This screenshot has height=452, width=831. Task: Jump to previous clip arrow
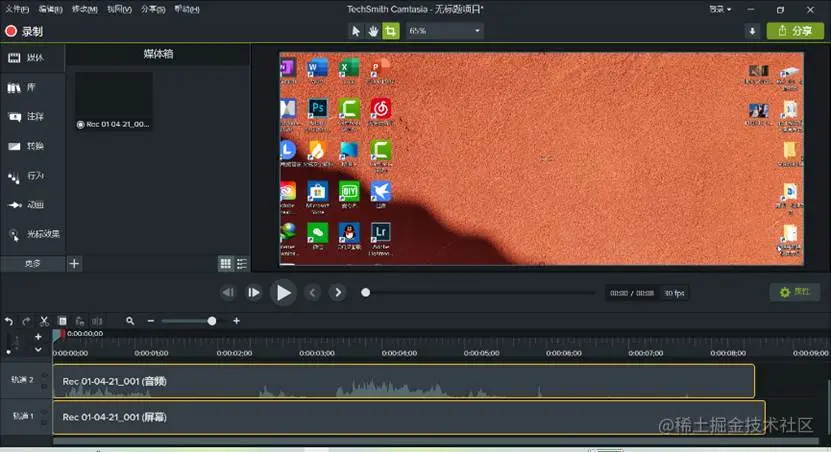point(313,293)
